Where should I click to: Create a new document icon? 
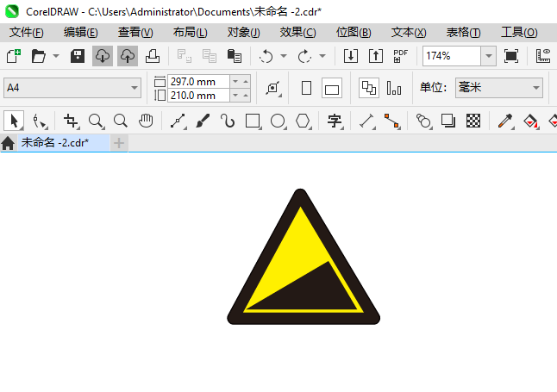click(14, 56)
